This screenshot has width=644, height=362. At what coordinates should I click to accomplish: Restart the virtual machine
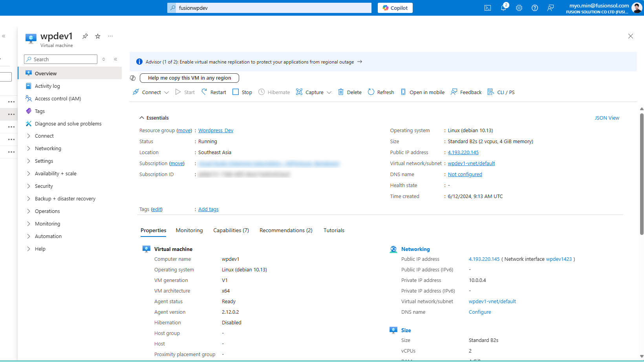point(214,92)
